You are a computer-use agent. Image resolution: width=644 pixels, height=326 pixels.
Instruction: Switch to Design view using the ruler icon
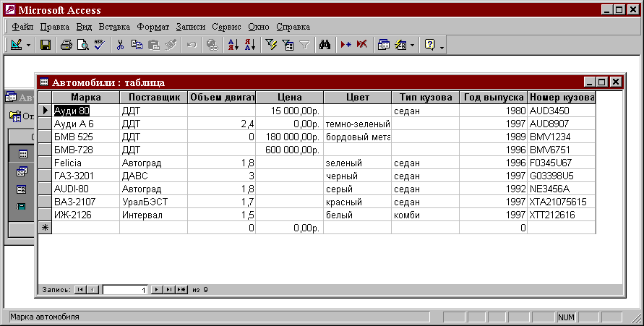click(x=17, y=44)
